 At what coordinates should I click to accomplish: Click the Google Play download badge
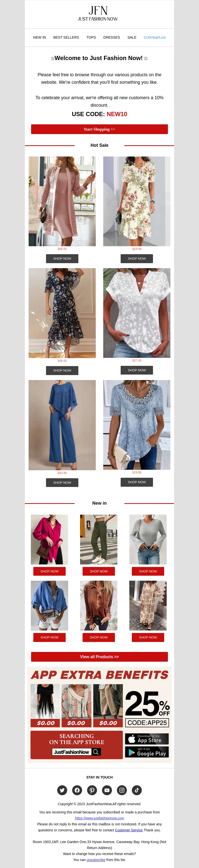pos(147,752)
